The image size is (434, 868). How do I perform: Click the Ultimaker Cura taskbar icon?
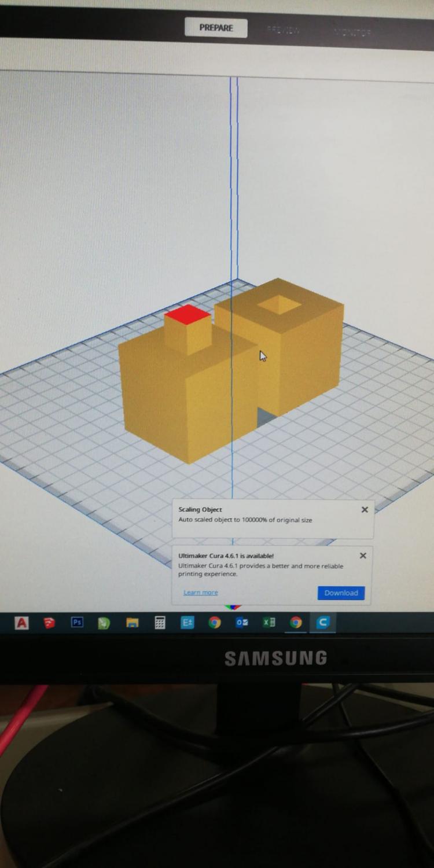tap(323, 623)
